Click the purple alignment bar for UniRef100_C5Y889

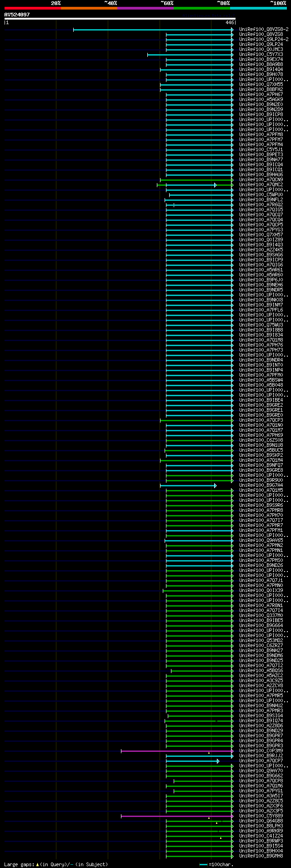click(177, 816)
